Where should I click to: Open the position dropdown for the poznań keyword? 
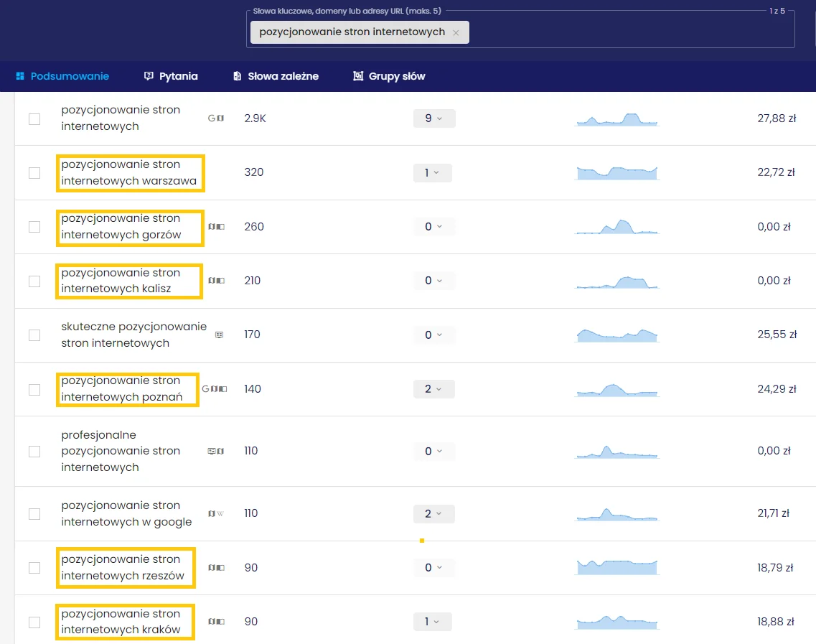(x=433, y=389)
